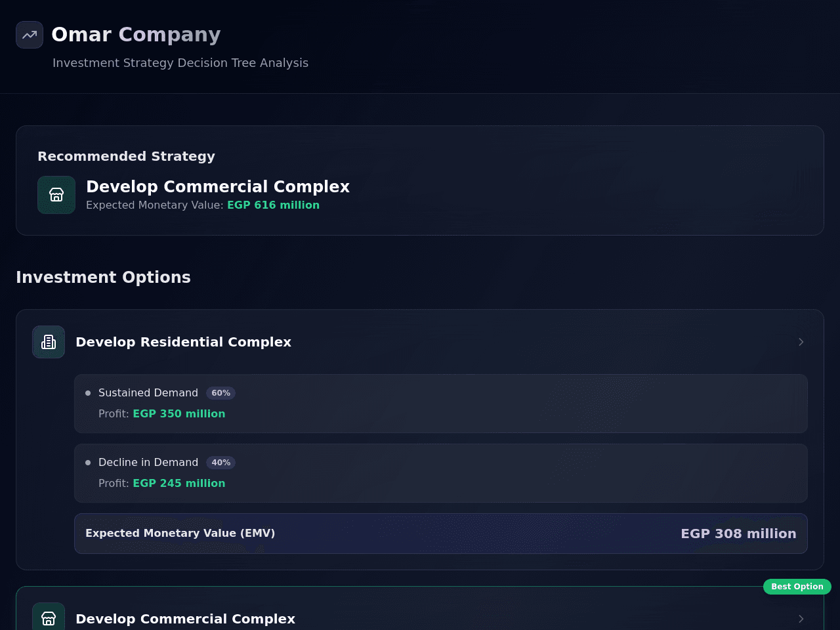The image size is (840, 630).
Task: Click the Investment Options heading
Action: 103,277
